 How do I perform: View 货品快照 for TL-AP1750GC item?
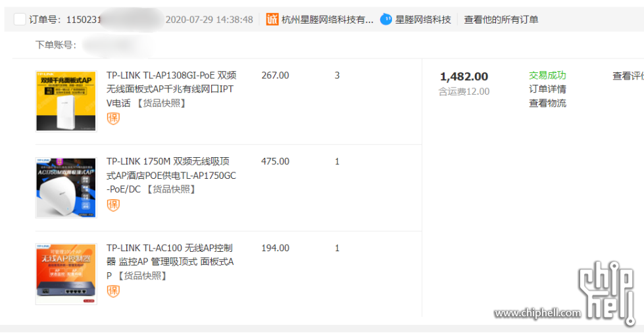pos(171,189)
